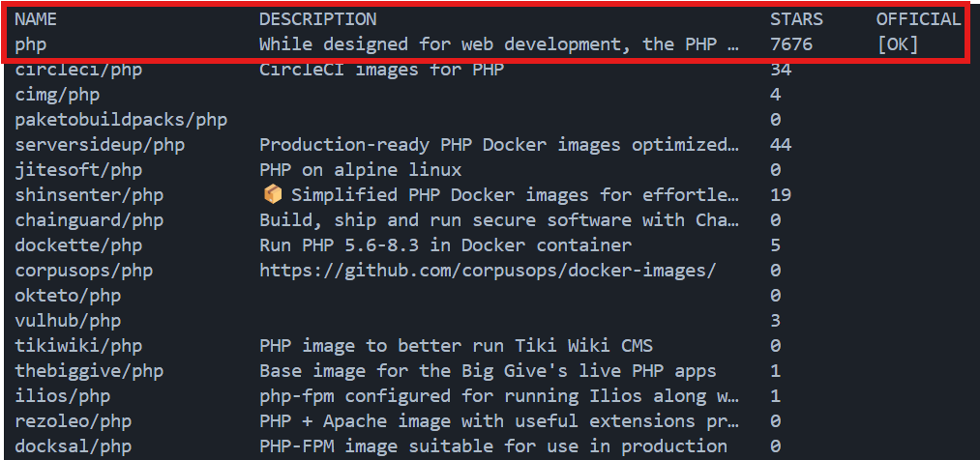Screen dimensions: 980x460
Task: Click 'Build, ship and run secure software' description
Action: [499, 219]
